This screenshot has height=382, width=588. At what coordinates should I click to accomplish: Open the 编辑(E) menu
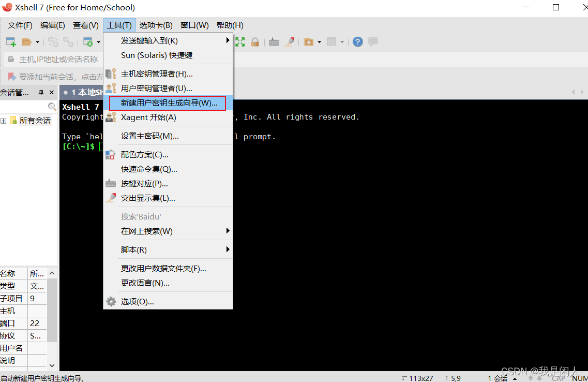coord(53,25)
